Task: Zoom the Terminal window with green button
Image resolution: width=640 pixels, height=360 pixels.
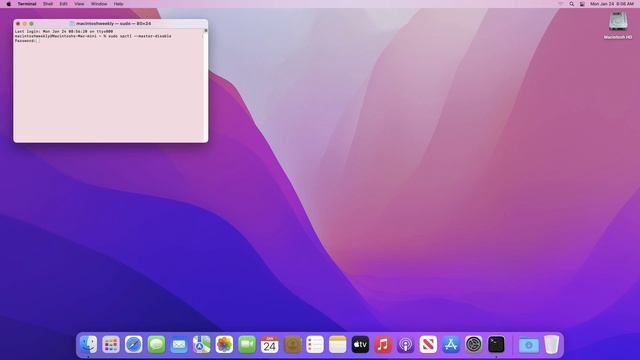Action: pyautogui.click(x=31, y=24)
